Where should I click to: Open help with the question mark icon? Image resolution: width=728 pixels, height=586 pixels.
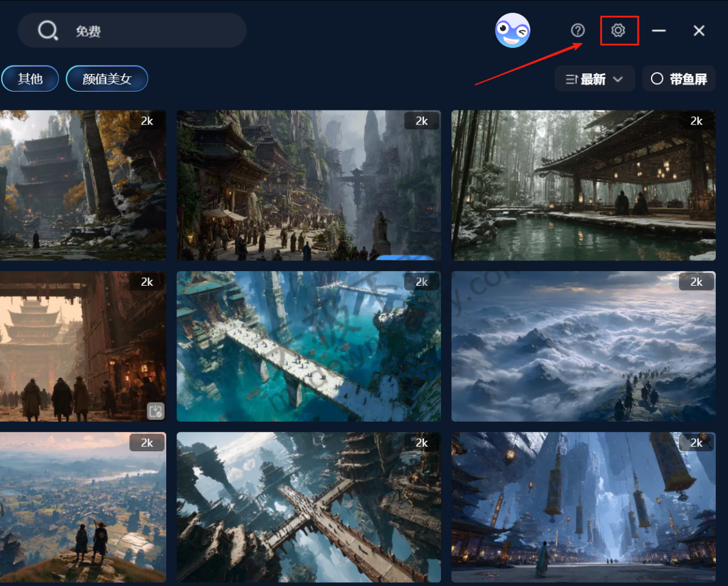click(578, 30)
